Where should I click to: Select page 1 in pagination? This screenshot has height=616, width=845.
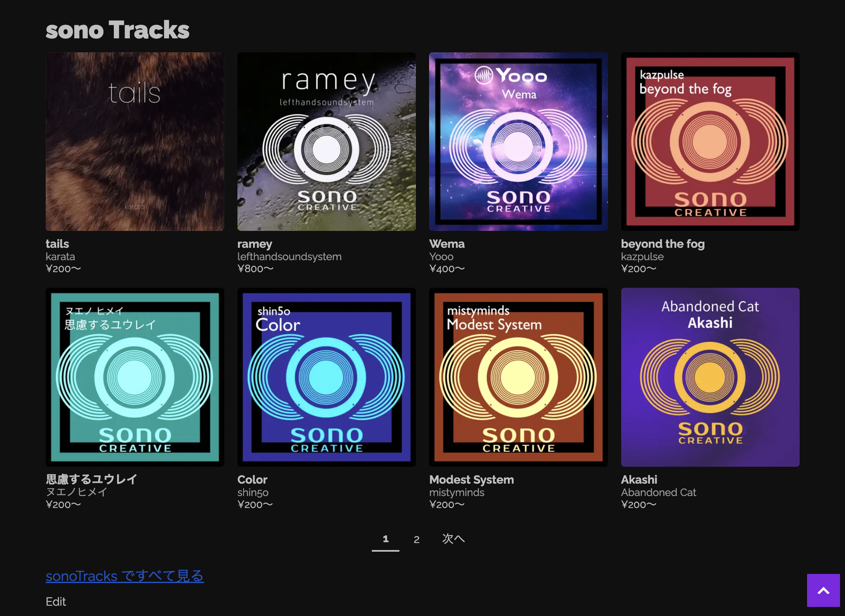pyautogui.click(x=385, y=539)
